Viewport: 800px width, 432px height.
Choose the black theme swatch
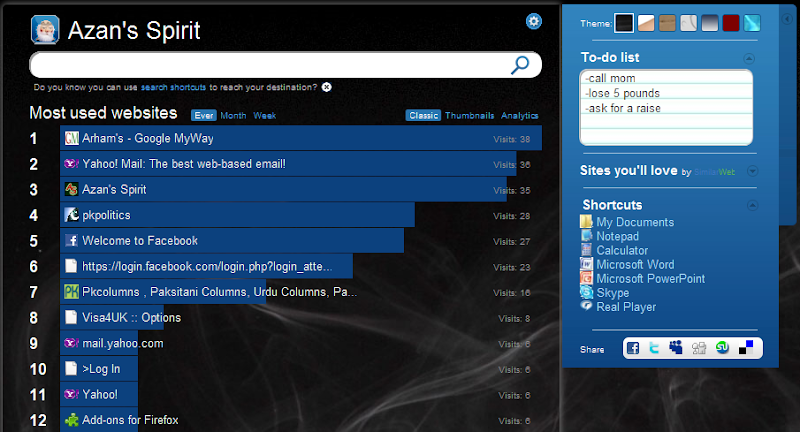[624, 23]
